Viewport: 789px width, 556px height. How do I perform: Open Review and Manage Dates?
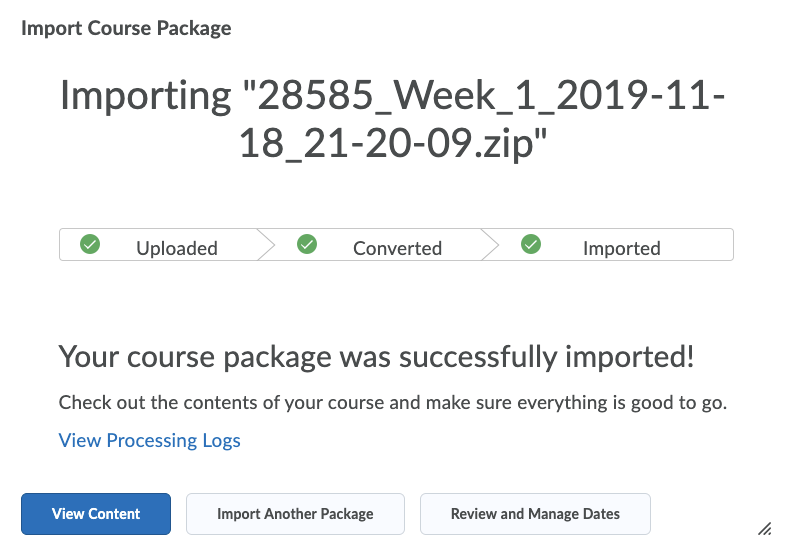click(x=535, y=514)
